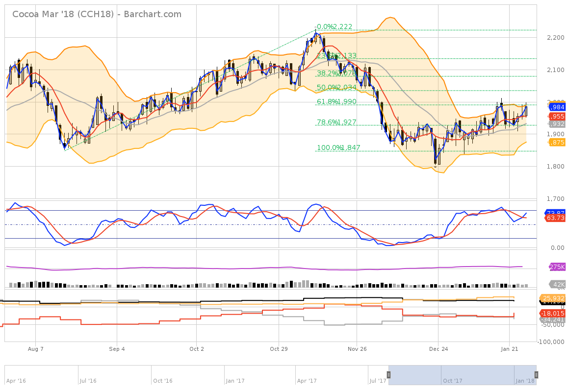This screenshot has height=392, width=567.
Task: Click the orange 1,875 lower band tag
Action: [557, 143]
